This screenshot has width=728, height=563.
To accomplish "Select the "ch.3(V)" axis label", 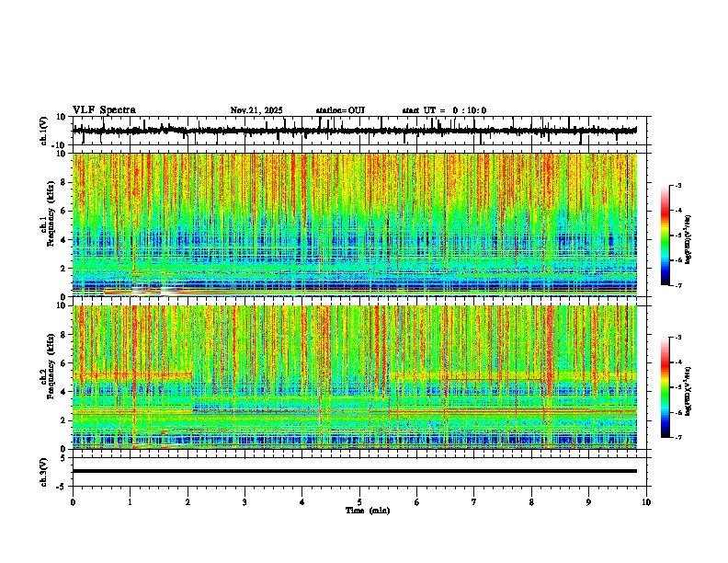I will click(x=44, y=472).
